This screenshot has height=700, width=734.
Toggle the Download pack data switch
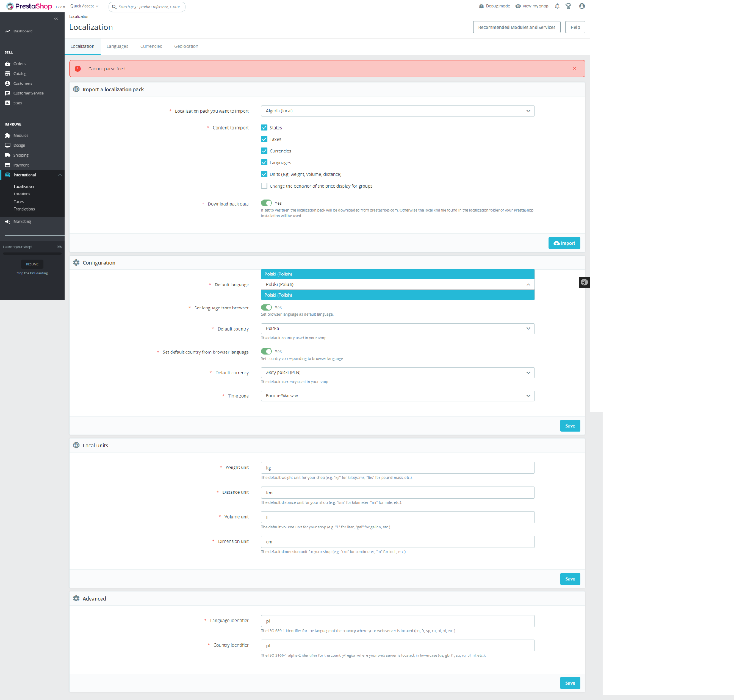[x=266, y=203]
